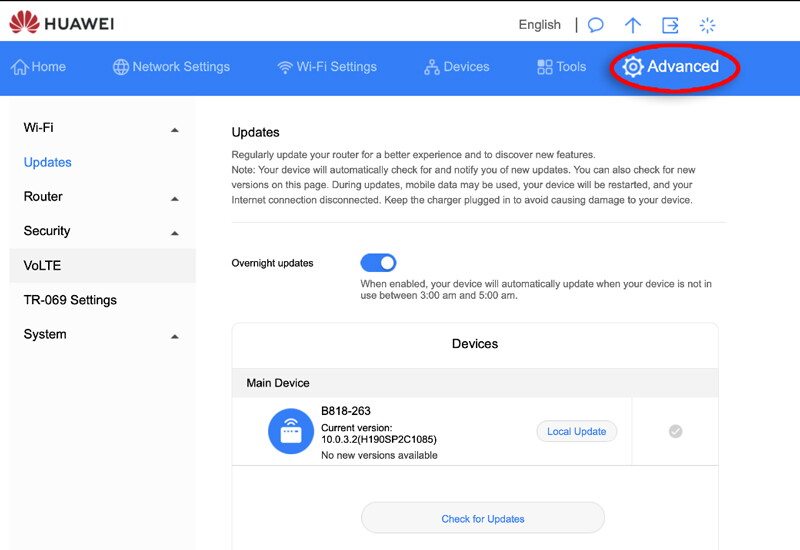Expand the System sidebar section arrow
The width and height of the screenshot is (800, 550).
pyautogui.click(x=174, y=337)
